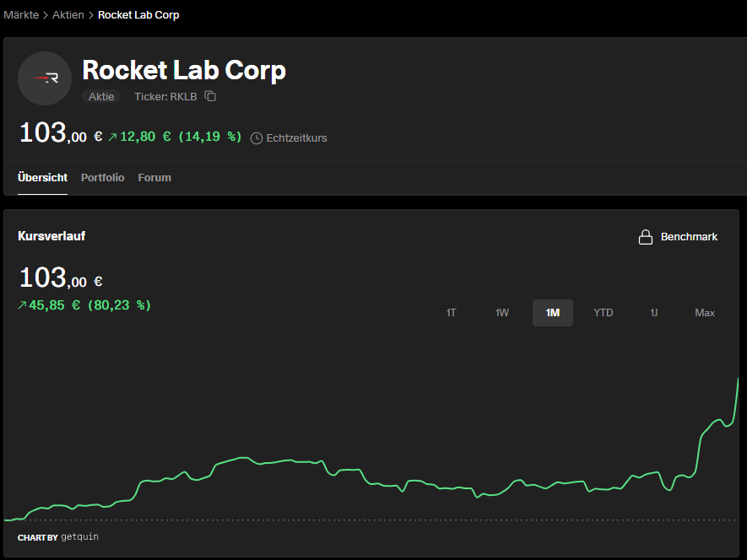747x560 pixels.
Task: Click the monthly change 45,85 € (80,23 %)
Action: coord(84,305)
